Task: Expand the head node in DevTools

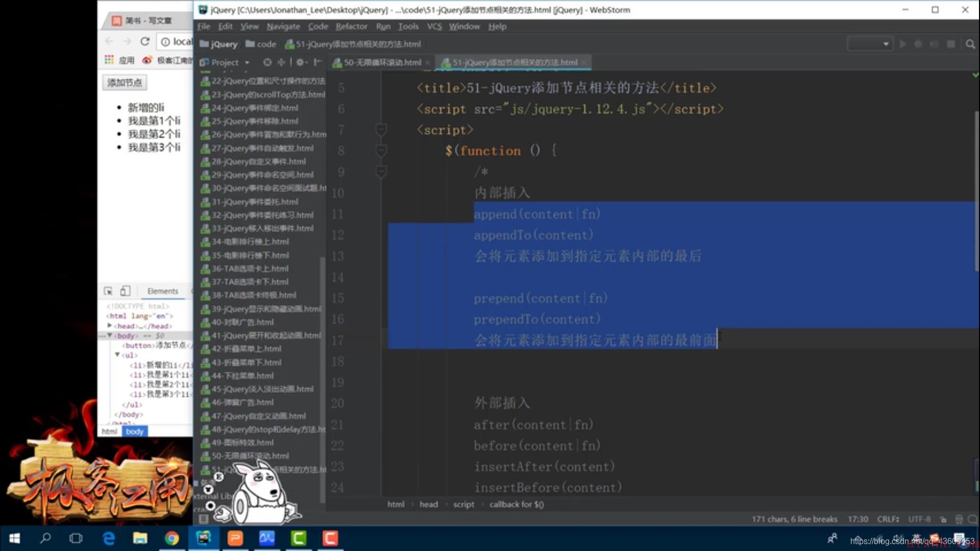Action: pos(109,325)
